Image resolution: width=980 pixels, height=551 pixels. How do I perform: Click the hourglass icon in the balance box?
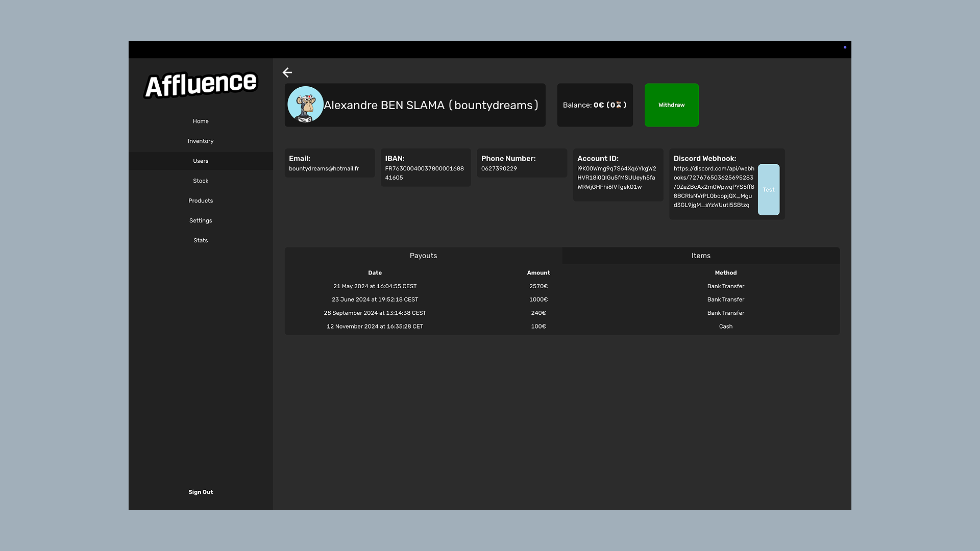point(619,105)
